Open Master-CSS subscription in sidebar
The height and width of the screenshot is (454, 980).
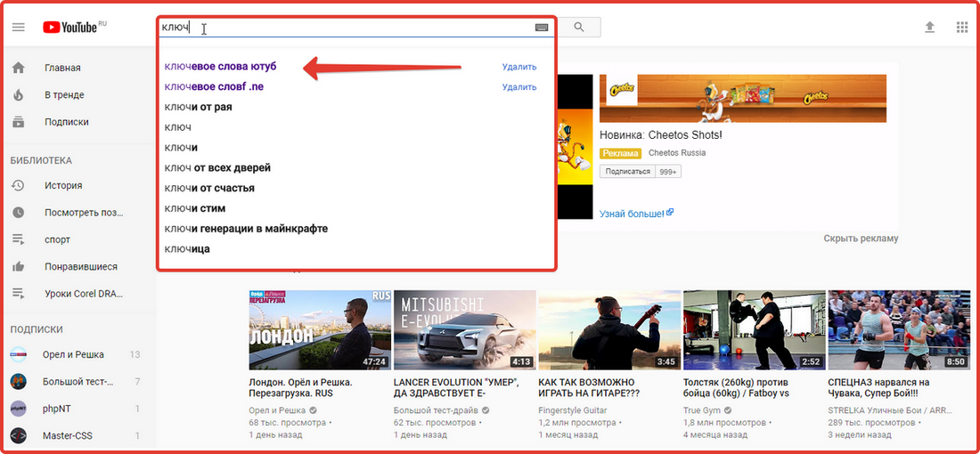click(x=67, y=435)
